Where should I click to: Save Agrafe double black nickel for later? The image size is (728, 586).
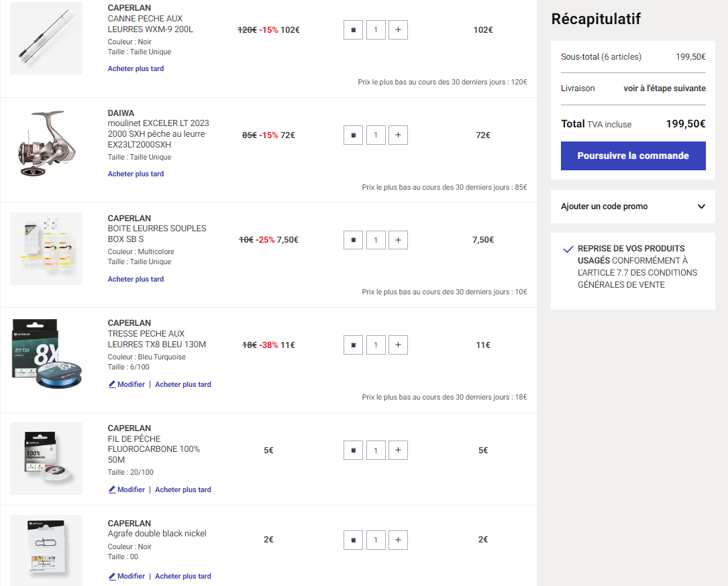tap(183, 576)
